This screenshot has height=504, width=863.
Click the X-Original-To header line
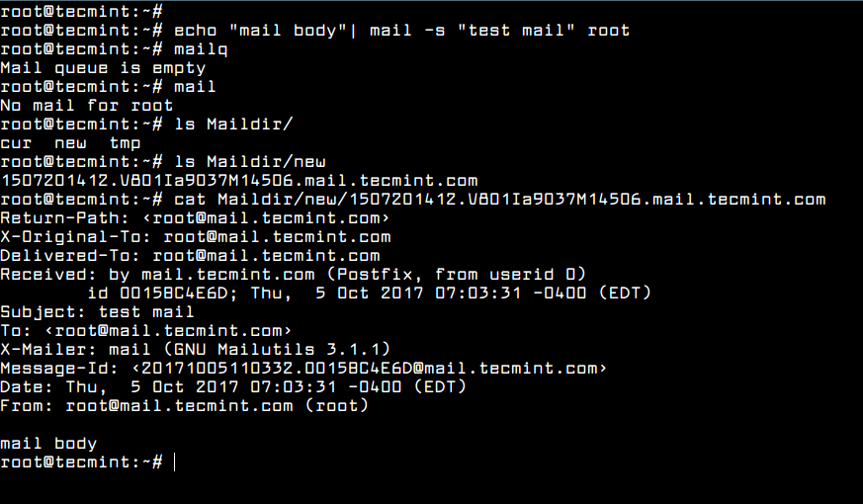(196, 237)
